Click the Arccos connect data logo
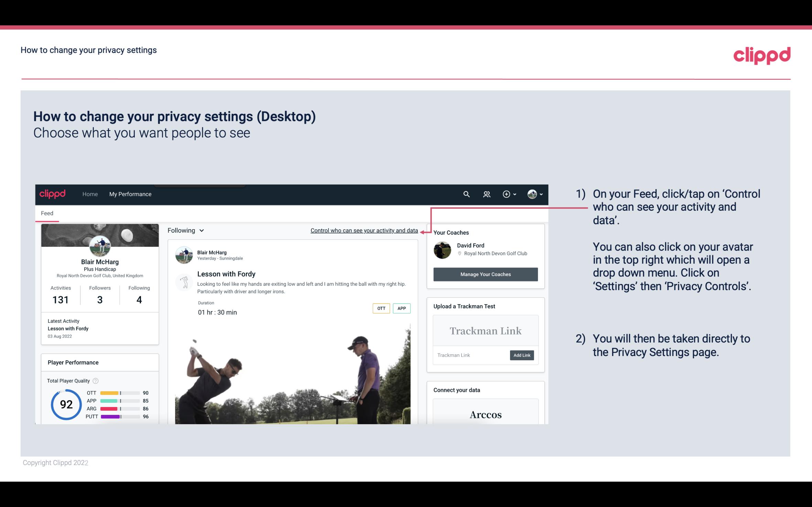This screenshot has width=812, height=507. (x=485, y=414)
